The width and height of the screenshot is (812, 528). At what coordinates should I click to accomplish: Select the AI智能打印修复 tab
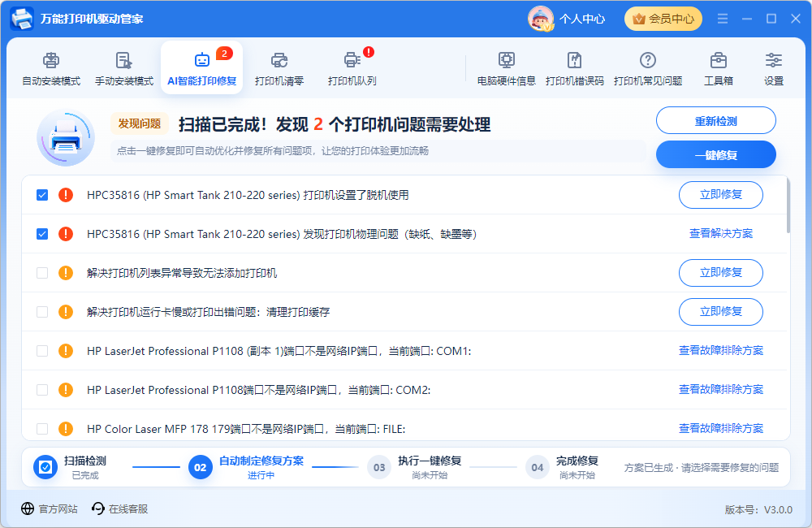[201, 68]
